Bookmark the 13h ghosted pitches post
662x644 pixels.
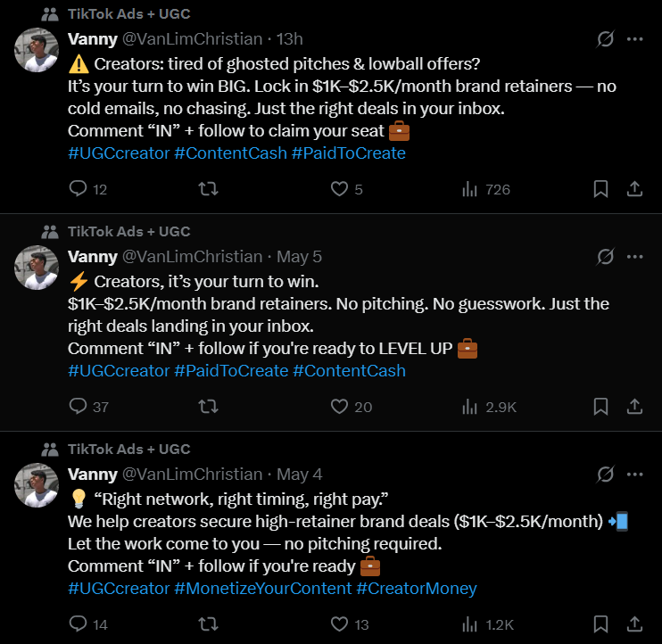point(601,189)
